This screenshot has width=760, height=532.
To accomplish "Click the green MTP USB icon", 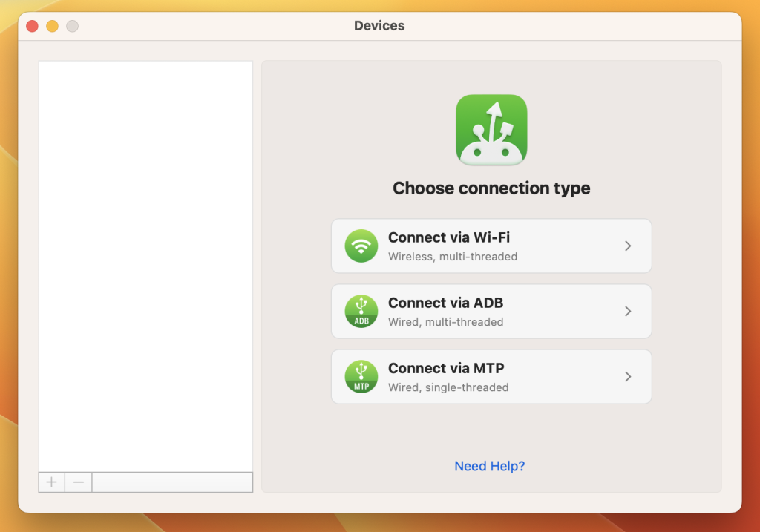I will tap(361, 377).
